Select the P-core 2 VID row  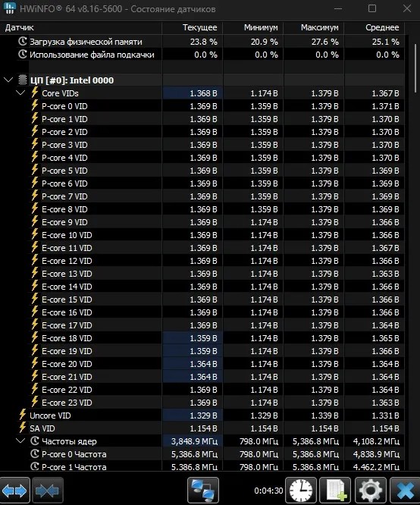click(202, 132)
